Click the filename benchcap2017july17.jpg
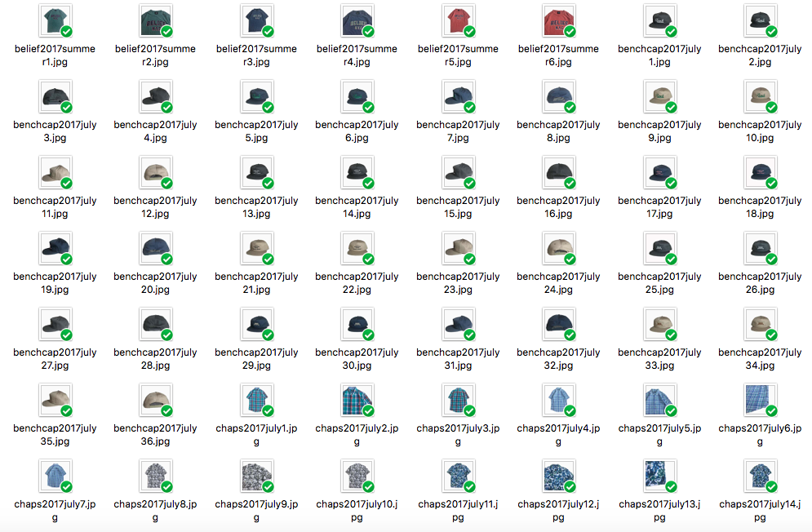Screen dimensions: 812x532 [659, 206]
